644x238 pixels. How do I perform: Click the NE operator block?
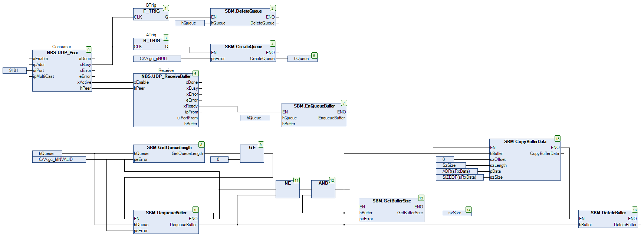287,189
